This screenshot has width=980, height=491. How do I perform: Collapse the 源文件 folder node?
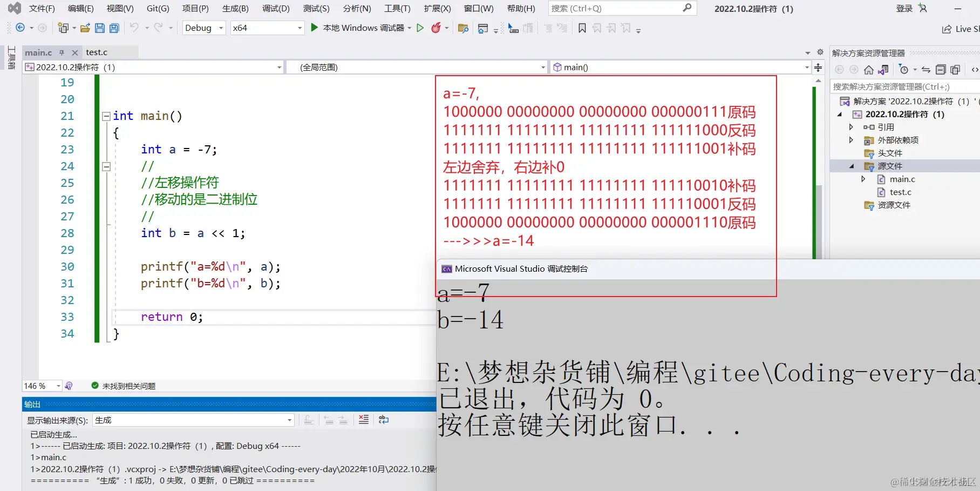852,166
